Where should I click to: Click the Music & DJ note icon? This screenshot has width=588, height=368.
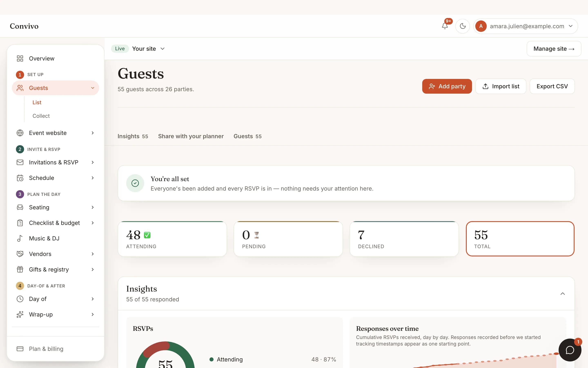(20, 239)
